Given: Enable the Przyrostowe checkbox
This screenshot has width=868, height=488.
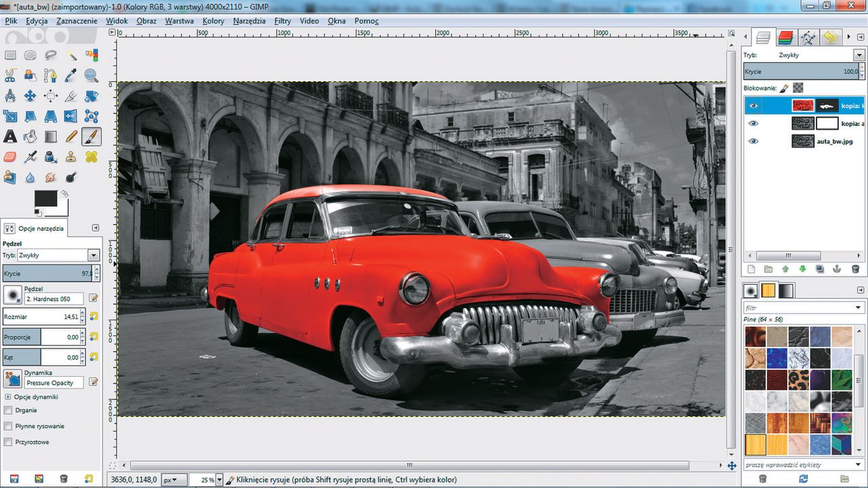Looking at the screenshot, I should [x=8, y=442].
